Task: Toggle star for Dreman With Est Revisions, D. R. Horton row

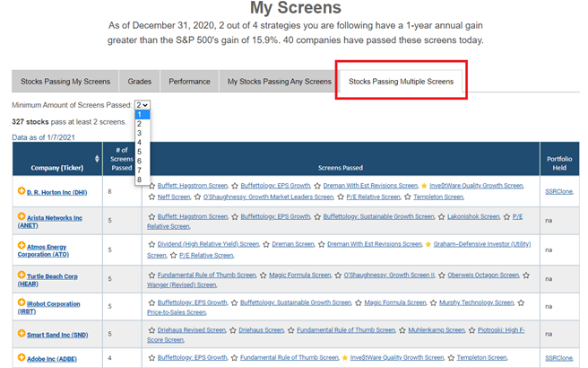Action: click(x=317, y=186)
